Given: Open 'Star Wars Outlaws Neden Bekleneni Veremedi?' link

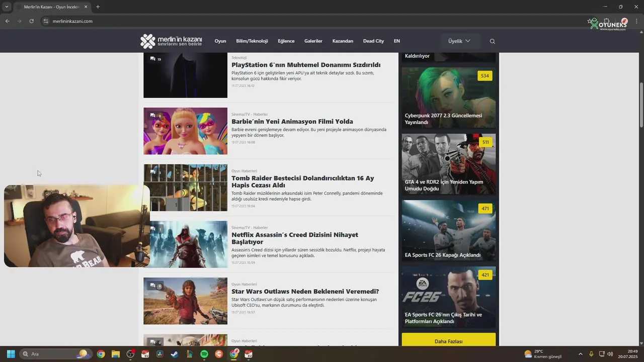Looking at the screenshot, I should point(305,292).
